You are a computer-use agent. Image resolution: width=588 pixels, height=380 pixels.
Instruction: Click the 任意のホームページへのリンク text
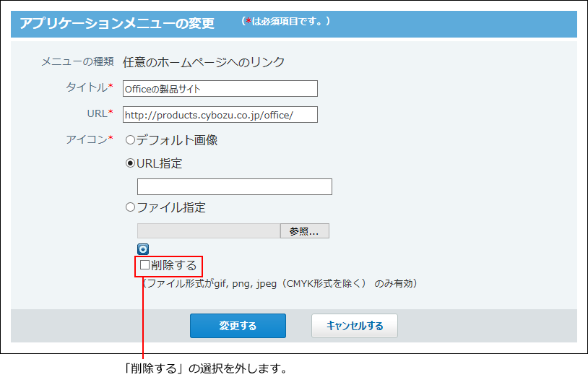point(204,62)
